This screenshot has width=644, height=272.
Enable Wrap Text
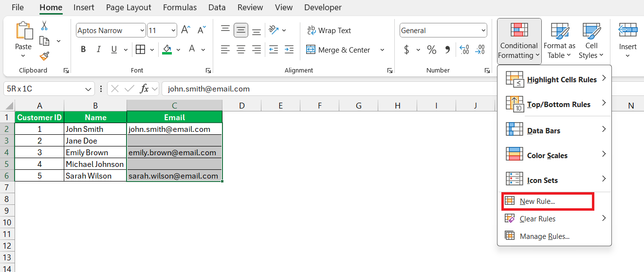[329, 30]
